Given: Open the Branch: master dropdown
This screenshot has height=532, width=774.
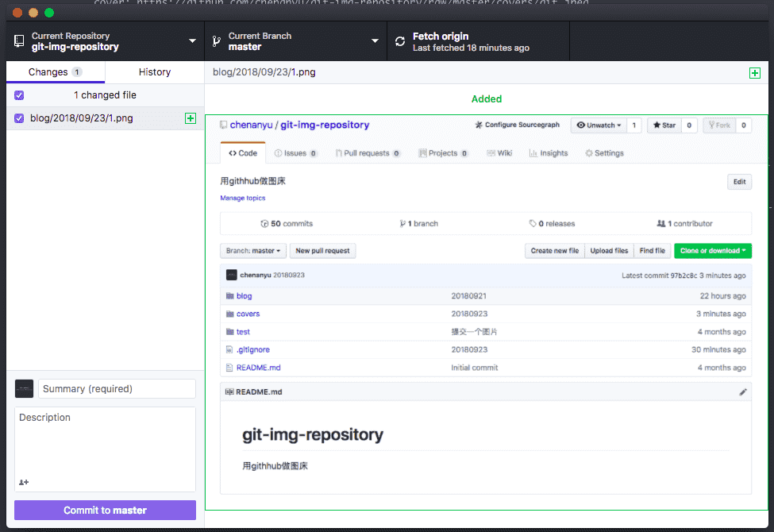Looking at the screenshot, I should 253,251.
